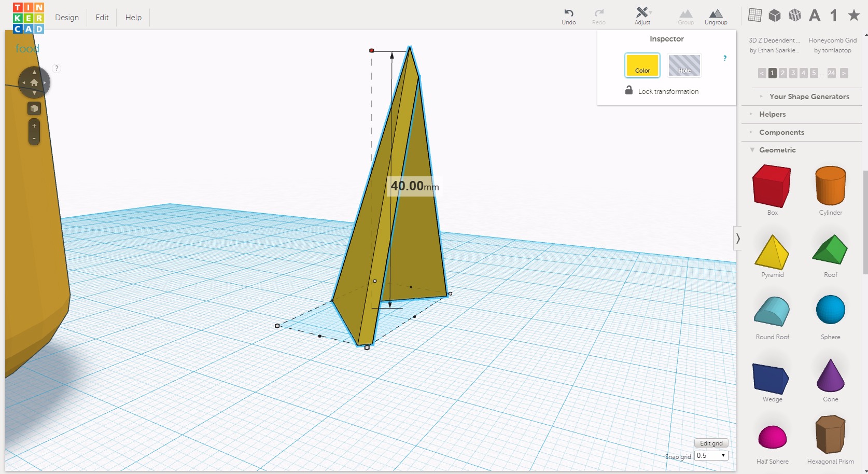Go to previous shape generators page
This screenshot has width=868, height=474.
click(x=762, y=73)
